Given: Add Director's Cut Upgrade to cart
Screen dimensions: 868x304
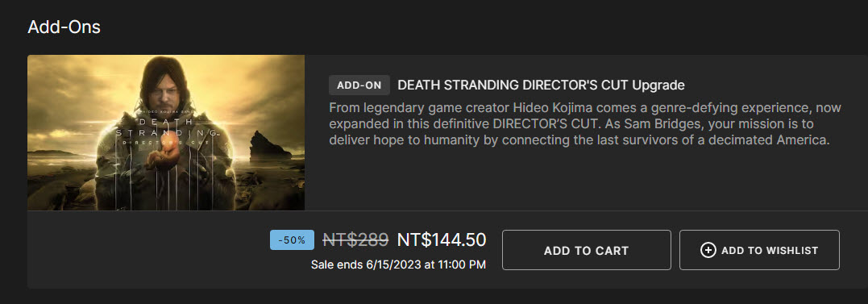Looking at the screenshot, I should (586, 250).
